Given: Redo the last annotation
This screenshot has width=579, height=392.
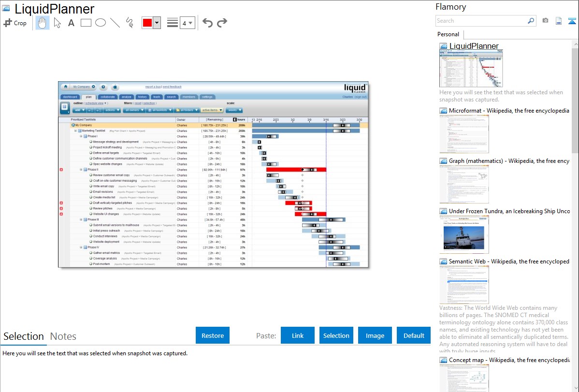Looking at the screenshot, I should click(x=222, y=23).
